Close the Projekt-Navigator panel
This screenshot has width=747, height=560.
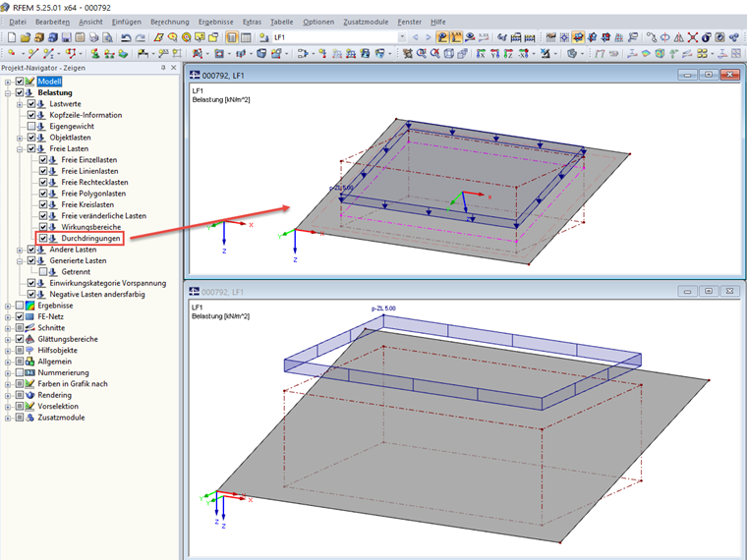173,68
